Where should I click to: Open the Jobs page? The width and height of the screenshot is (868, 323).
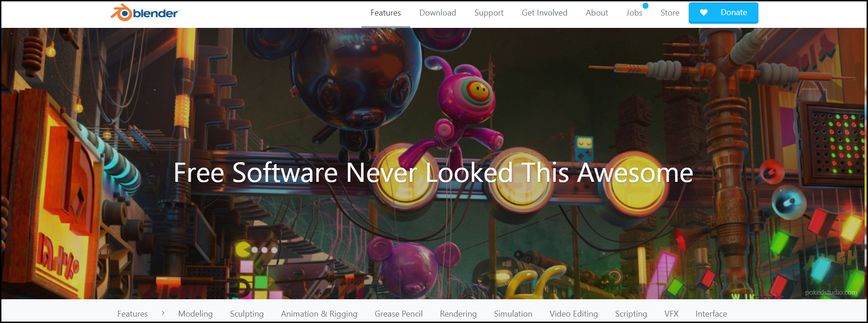[634, 13]
